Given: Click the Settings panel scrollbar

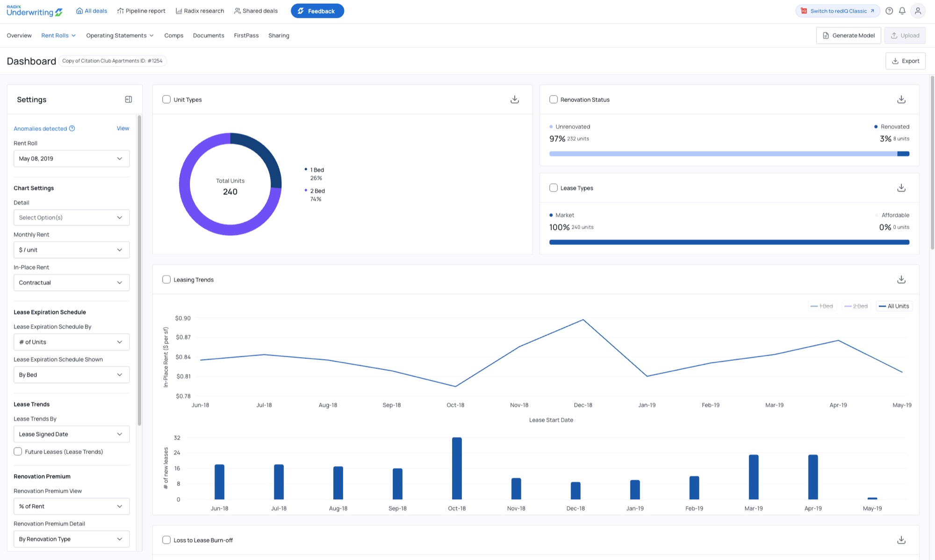Looking at the screenshot, I should (139, 270).
